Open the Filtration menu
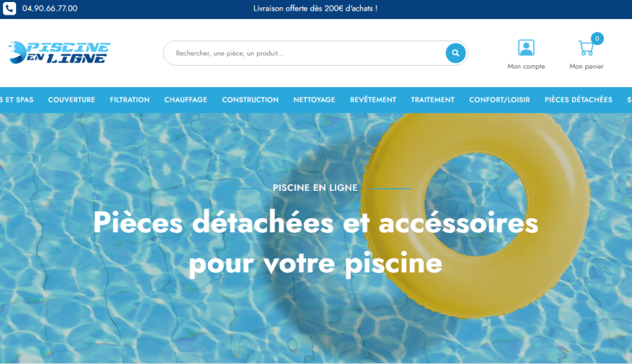The width and height of the screenshot is (632, 364). coord(130,100)
